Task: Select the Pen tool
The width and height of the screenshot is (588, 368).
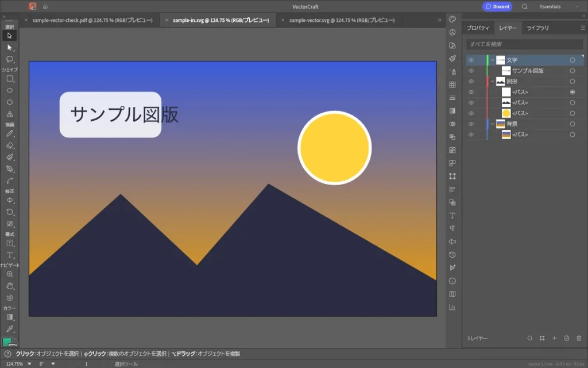Action: pos(9,169)
